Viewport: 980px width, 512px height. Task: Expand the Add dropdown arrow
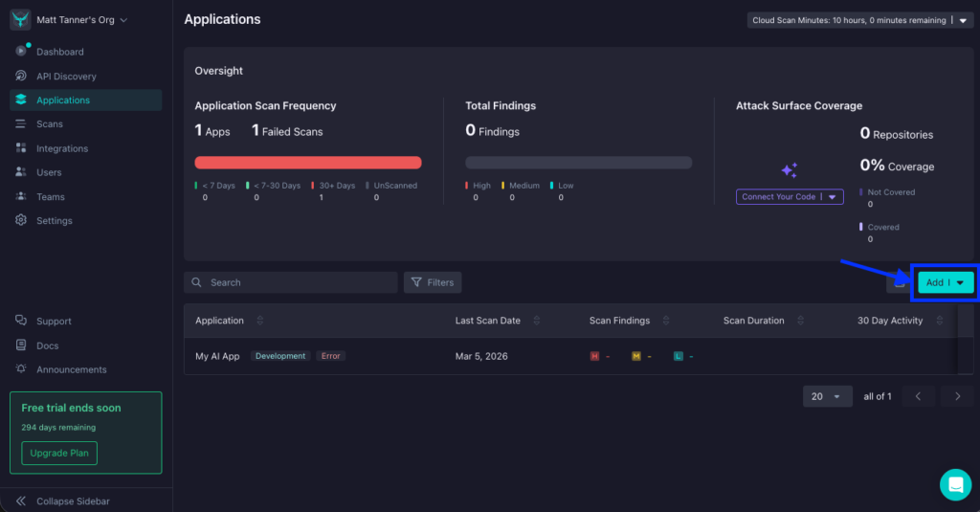(x=960, y=282)
